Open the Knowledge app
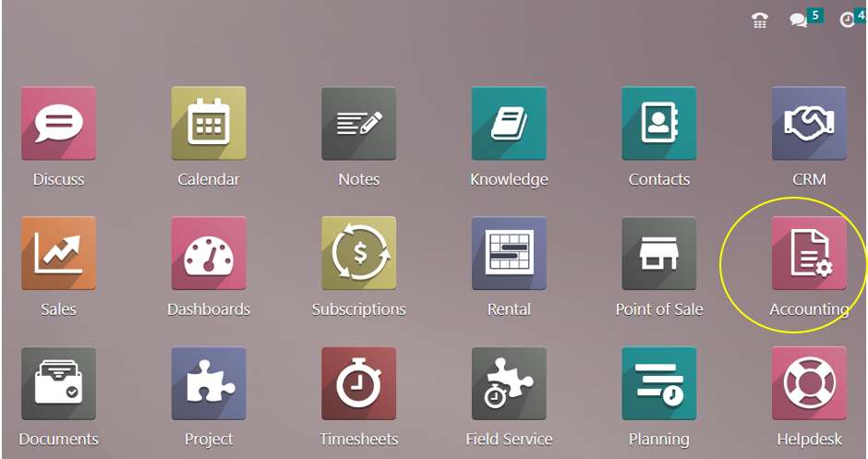The width and height of the screenshot is (868, 459). tap(509, 124)
